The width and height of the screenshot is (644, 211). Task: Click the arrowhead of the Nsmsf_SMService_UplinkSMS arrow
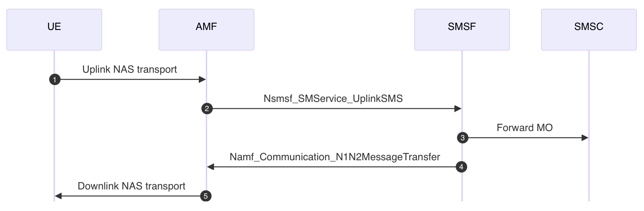point(458,109)
